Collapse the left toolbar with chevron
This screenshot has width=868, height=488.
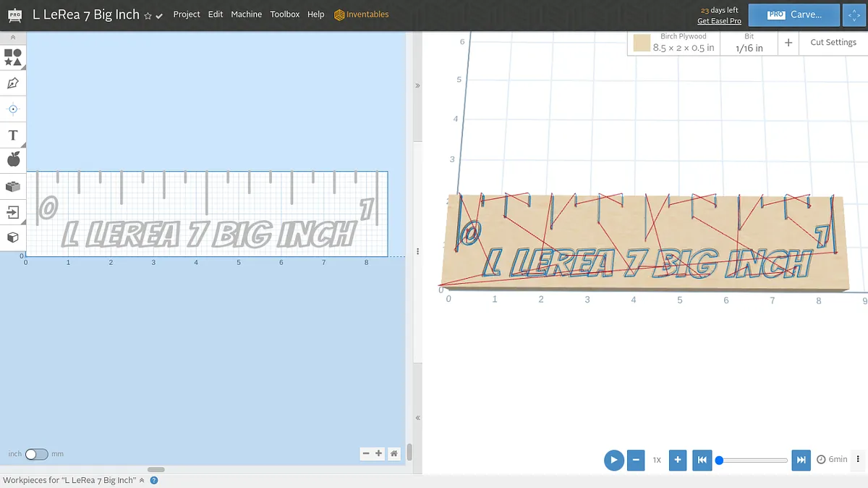click(12, 38)
